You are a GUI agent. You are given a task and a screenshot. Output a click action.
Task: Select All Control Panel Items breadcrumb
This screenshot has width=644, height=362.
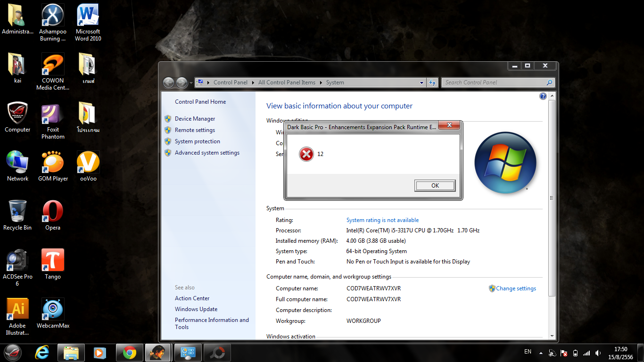[287, 82]
